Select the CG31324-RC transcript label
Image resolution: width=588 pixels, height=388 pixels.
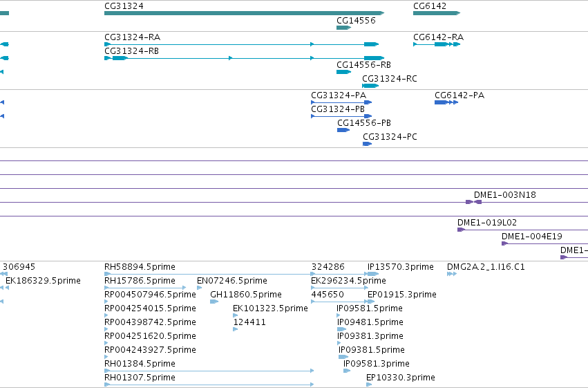[x=390, y=79]
